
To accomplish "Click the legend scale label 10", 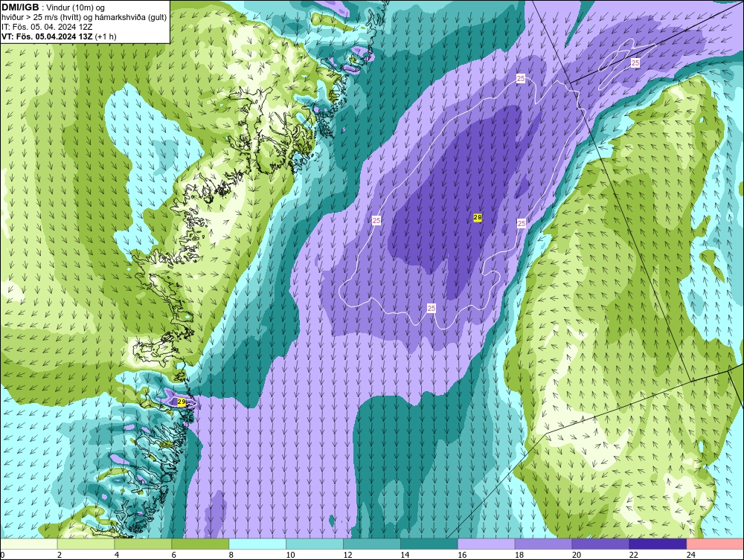I will (290, 555).
